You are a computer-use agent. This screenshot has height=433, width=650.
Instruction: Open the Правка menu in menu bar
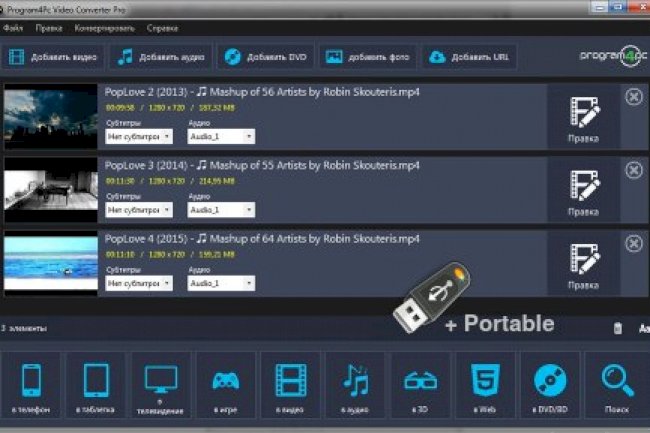(x=49, y=28)
